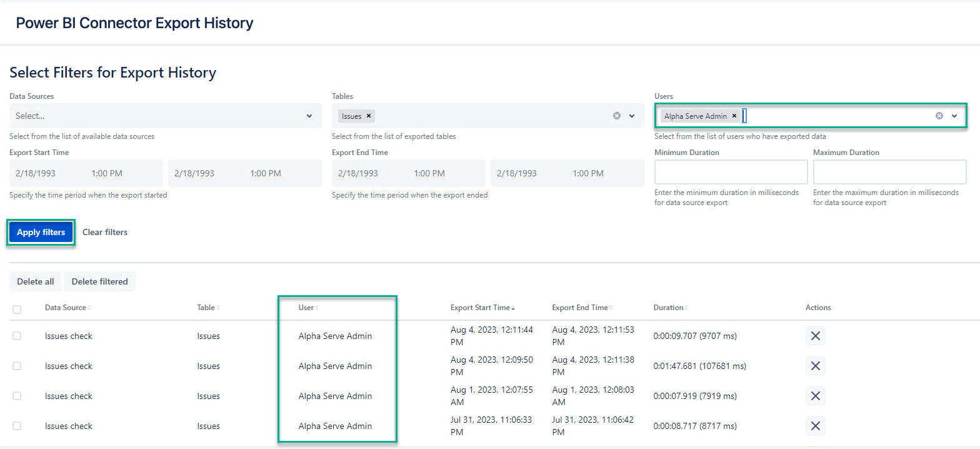Sort by Duration column

tap(671, 308)
